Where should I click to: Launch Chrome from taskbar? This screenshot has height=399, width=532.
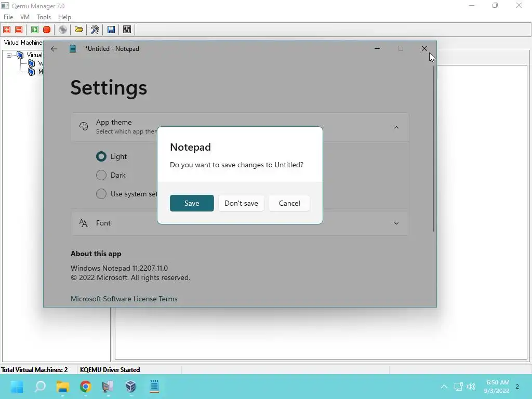[x=86, y=387]
